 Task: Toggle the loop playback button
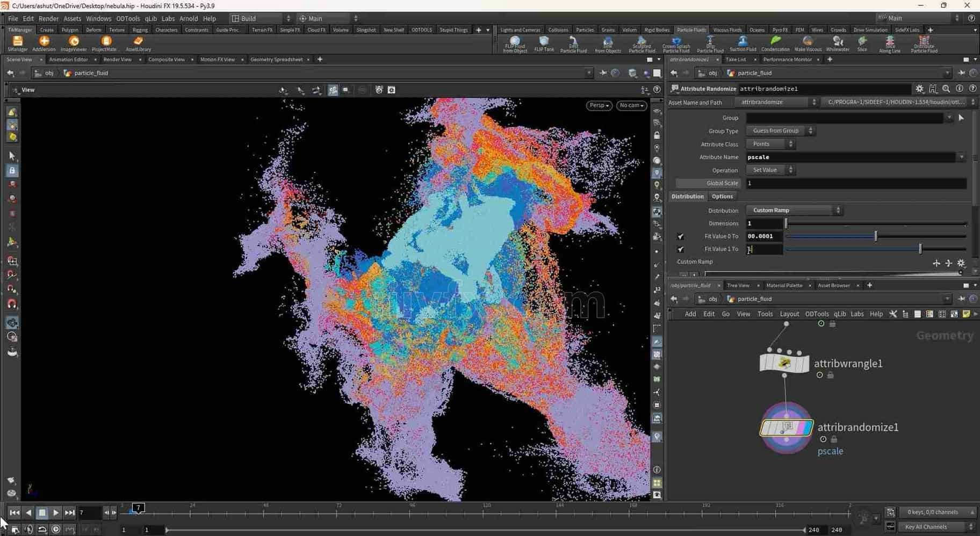pos(42,530)
